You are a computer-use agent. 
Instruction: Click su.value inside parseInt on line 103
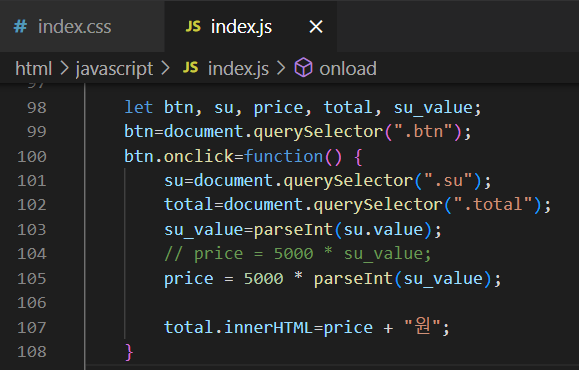coord(383,230)
